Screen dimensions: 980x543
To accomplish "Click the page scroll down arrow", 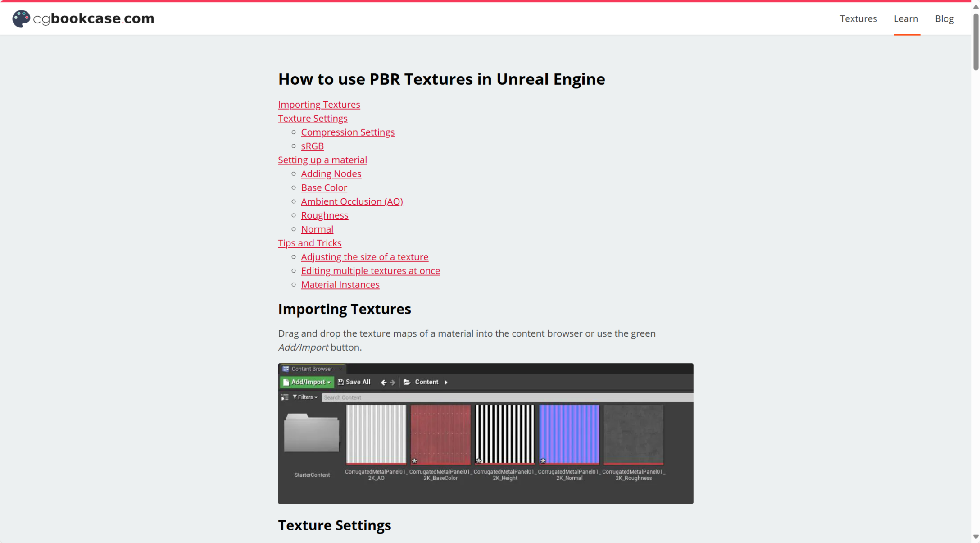I will pyautogui.click(x=975, y=537).
